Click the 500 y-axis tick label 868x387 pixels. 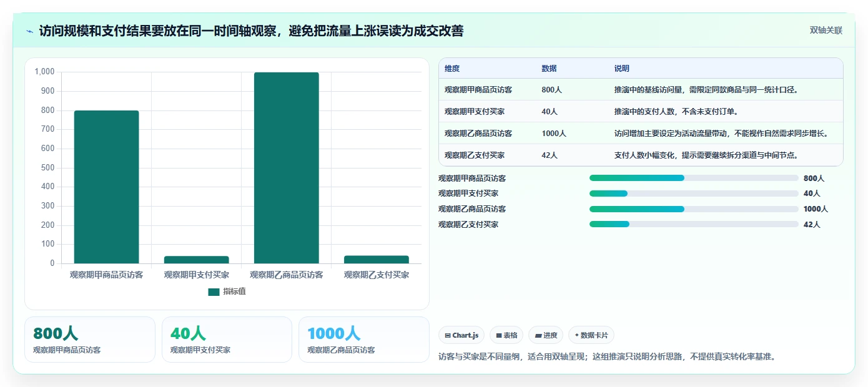[x=48, y=168]
